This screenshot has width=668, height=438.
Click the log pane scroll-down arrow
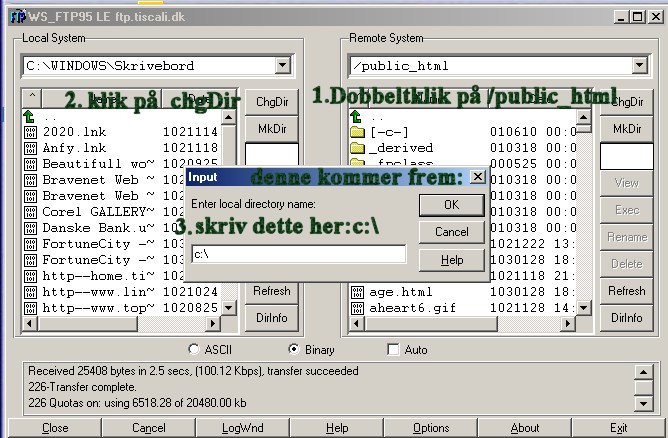(x=643, y=403)
